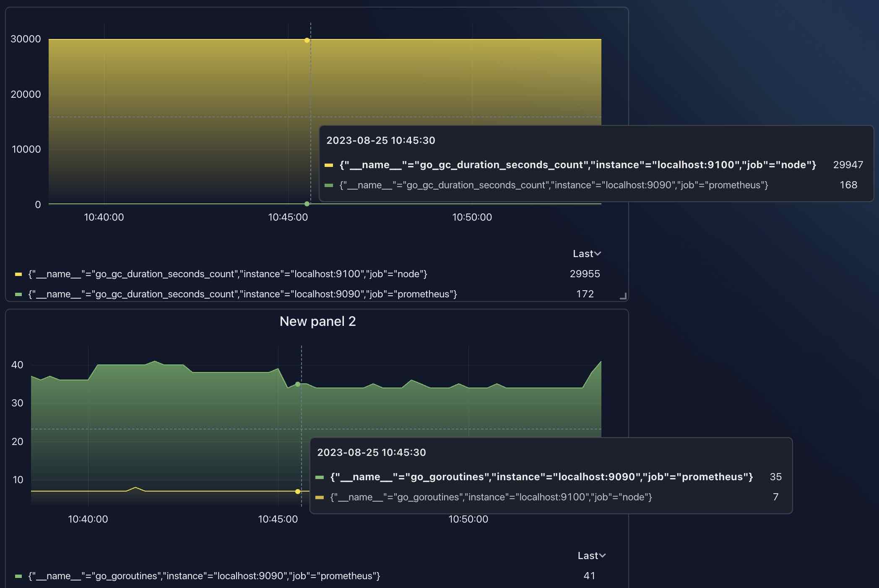Click tooltip value 35 for prometheus goroutines

pyautogui.click(x=775, y=477)
